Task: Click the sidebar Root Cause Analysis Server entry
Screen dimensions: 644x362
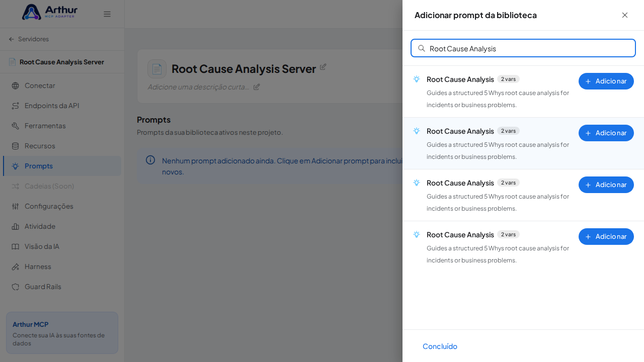Action: pyautogui.click(x=62, y=62)
